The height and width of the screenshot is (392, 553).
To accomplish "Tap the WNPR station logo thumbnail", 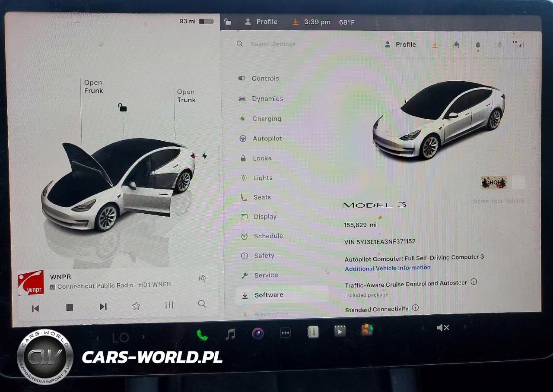I will coord(31,282).
